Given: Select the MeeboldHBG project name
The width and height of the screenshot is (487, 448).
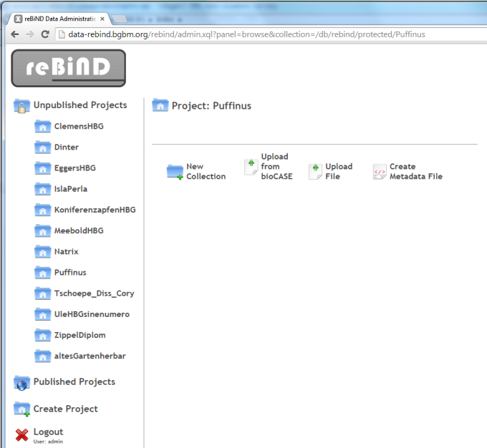Looking at the screenshot, I should point(79,230).
